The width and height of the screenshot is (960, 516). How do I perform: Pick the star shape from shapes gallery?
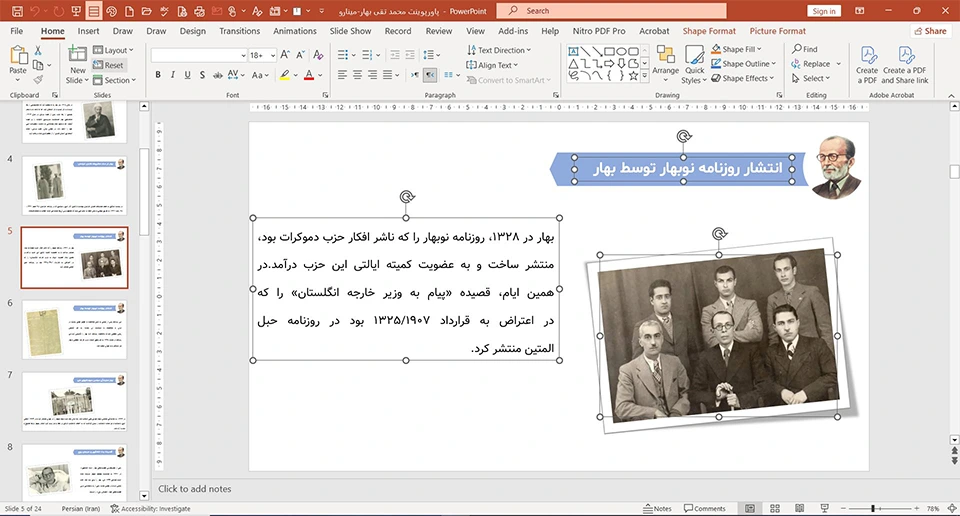coord(633,76)
